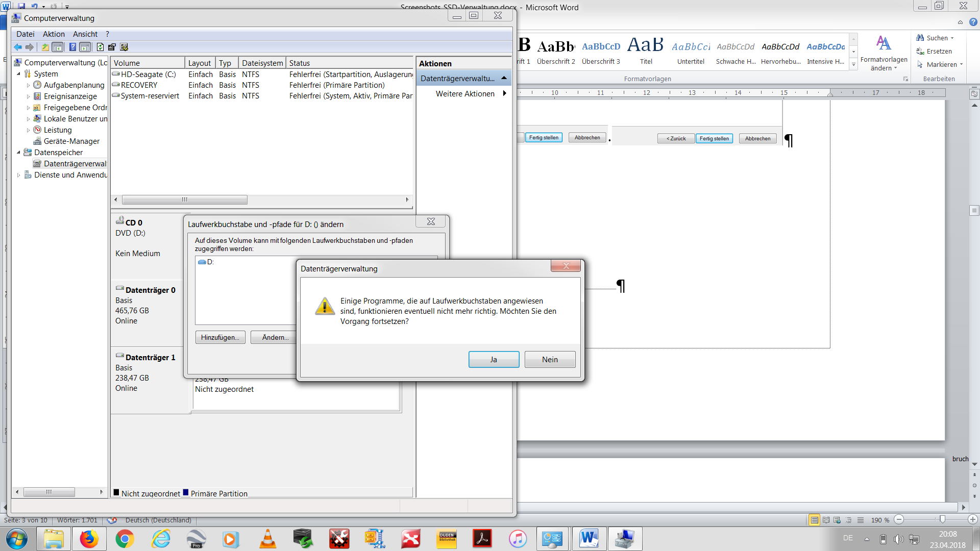Click Ja to continue
980x551 pixels.
pos(494,359)
